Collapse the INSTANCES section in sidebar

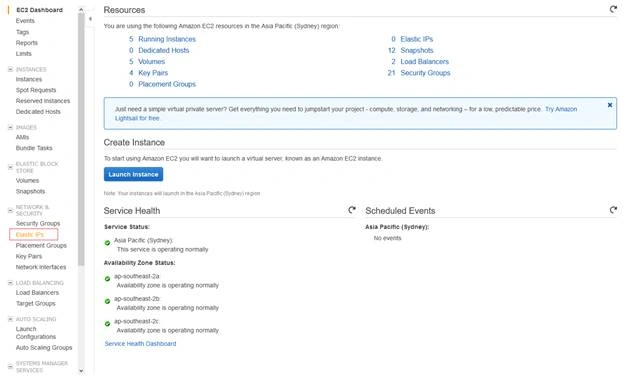(10, 69)
